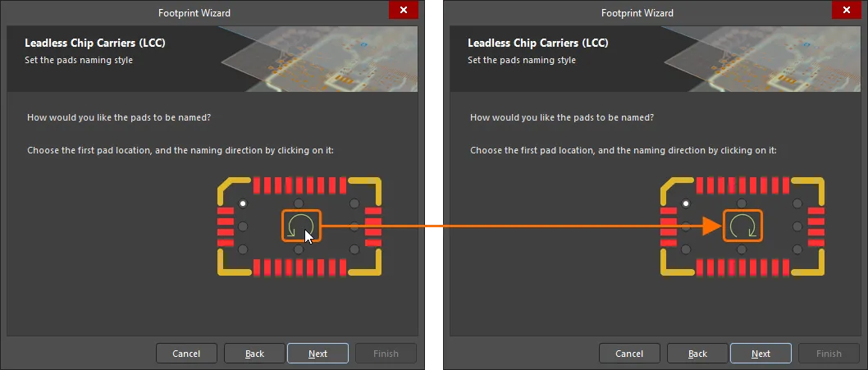
Task: Select top-left first pad location in left wizard
Action: click(243, 203)
